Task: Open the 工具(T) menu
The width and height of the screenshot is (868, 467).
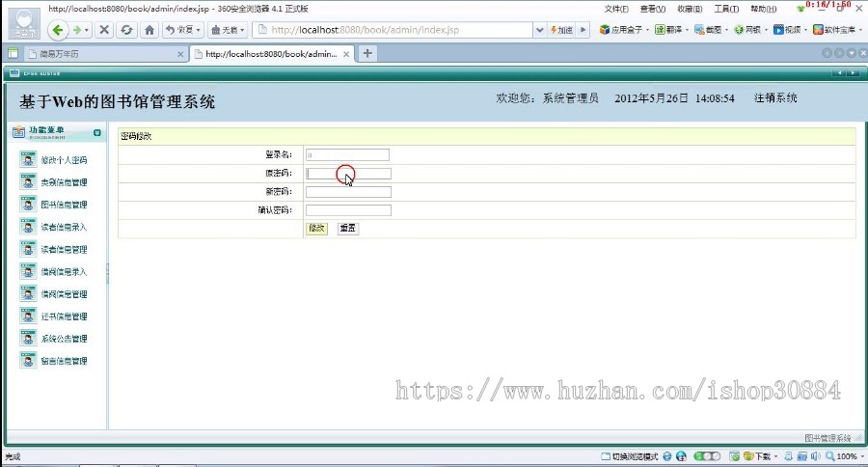Action: coord(726,9)
